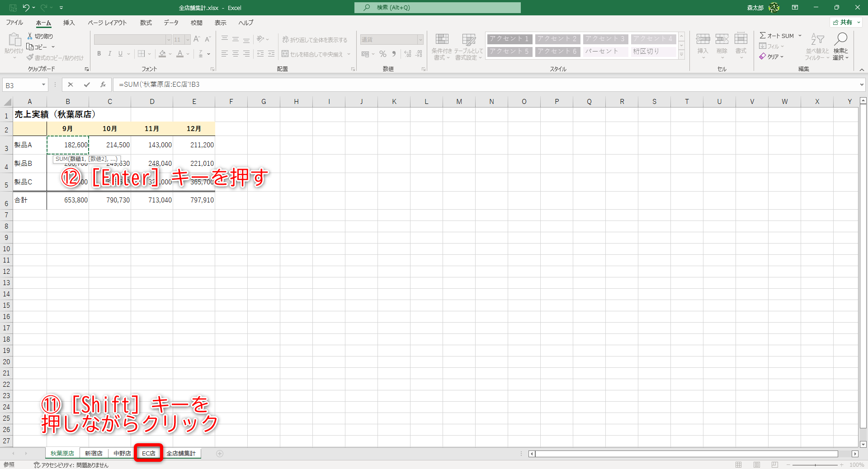The height and width of the screenshot is (469, 868).
Task: Click the Conditional Formatting button
Action: tap(442, 47)
